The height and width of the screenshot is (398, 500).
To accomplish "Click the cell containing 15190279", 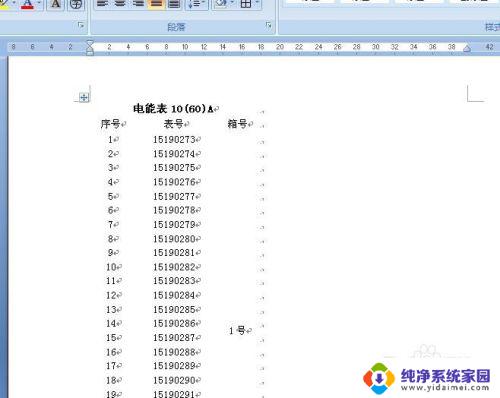I will [174, 225].
